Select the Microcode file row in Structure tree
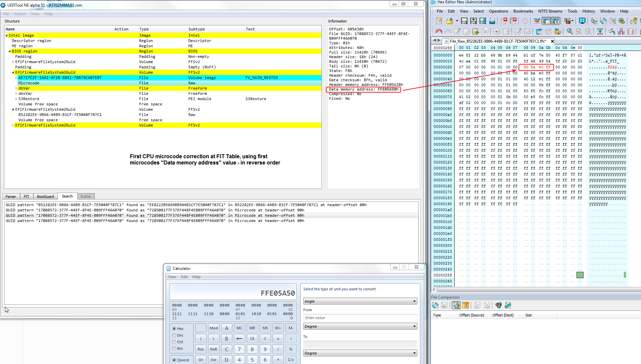This screenshot has width=641, height=364. (x=163, y=83)
